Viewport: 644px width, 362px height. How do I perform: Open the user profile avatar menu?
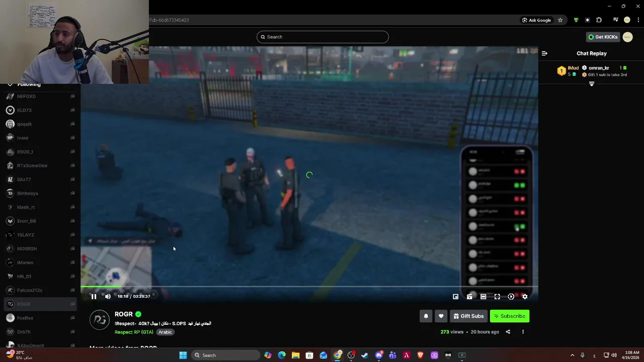[x=627, y=37]
